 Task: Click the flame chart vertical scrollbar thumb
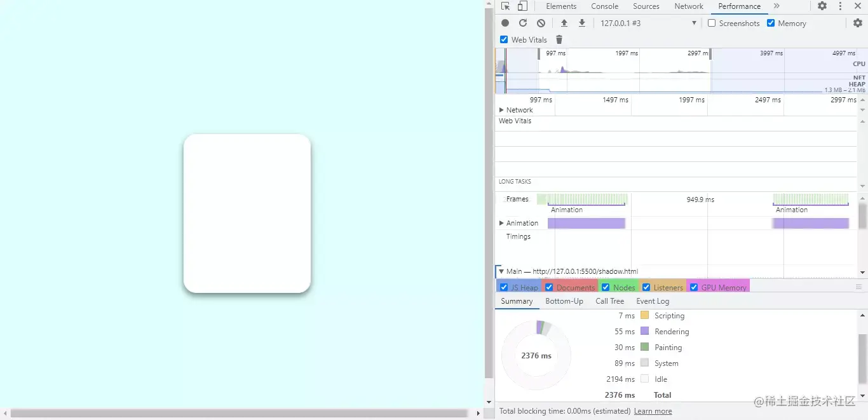[862, 216]
